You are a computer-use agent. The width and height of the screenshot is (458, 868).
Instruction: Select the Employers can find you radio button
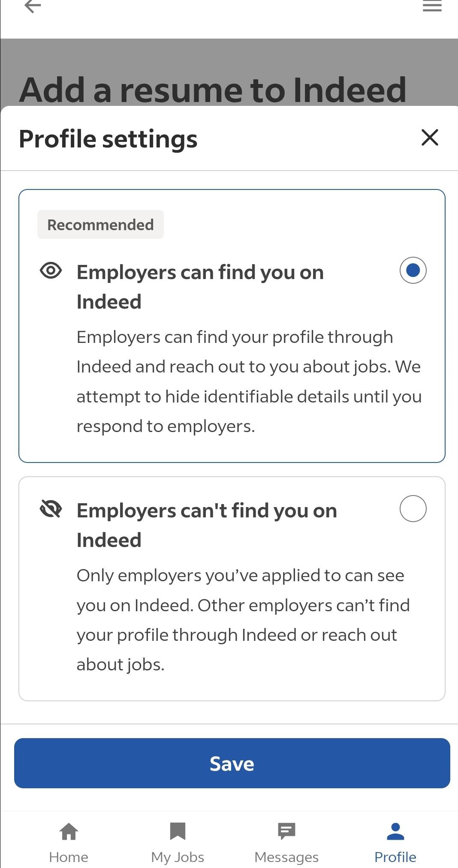click(413, 270)
